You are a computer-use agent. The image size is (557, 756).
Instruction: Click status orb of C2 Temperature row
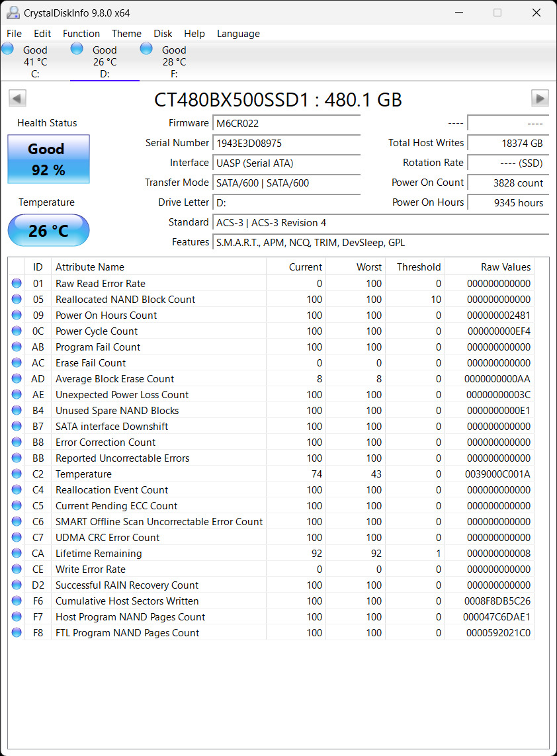[17, 474]
